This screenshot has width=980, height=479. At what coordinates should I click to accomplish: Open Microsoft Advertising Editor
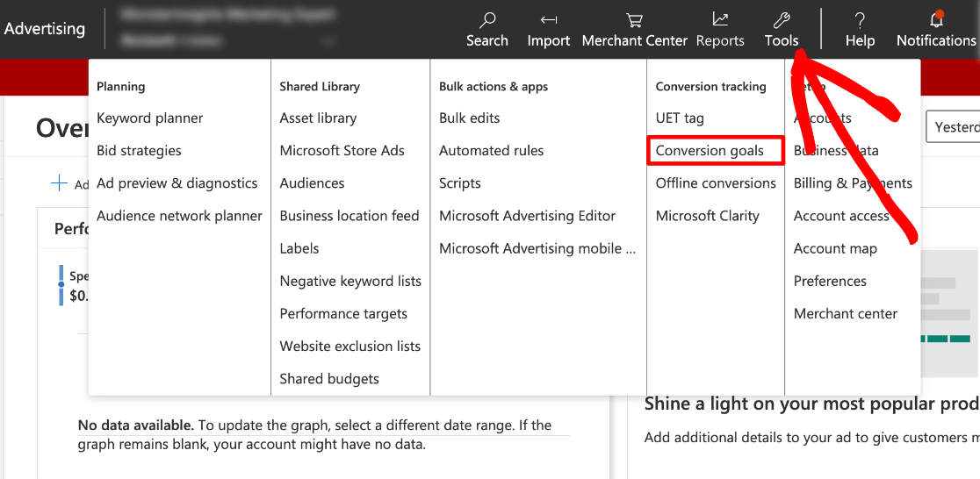pyautogui.click(x=527, y=216)
